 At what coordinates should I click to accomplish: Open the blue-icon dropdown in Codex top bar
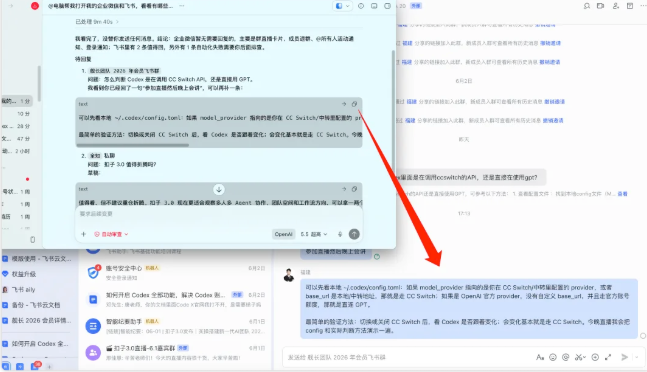pyautogui.click(x=342, y=6)
